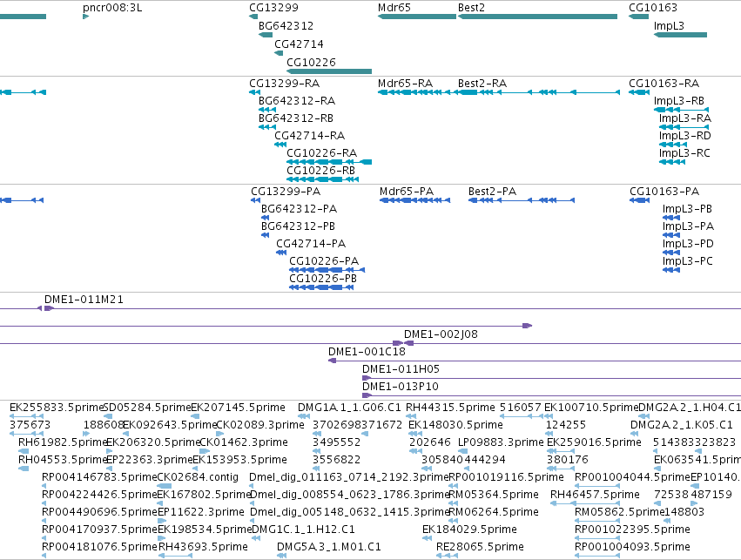Click the CG13299-RA transcript label

click(x=285, y=84)
